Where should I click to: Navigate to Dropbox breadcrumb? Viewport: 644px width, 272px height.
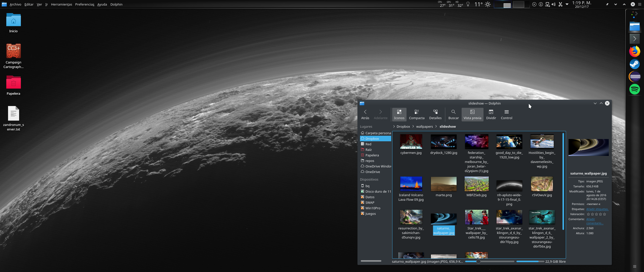(403, 126)
